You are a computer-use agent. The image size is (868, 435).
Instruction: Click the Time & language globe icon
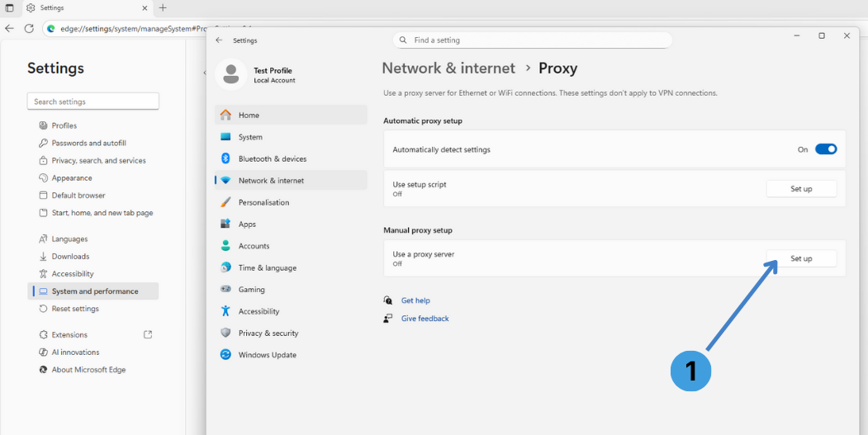[x=225, y=268]
